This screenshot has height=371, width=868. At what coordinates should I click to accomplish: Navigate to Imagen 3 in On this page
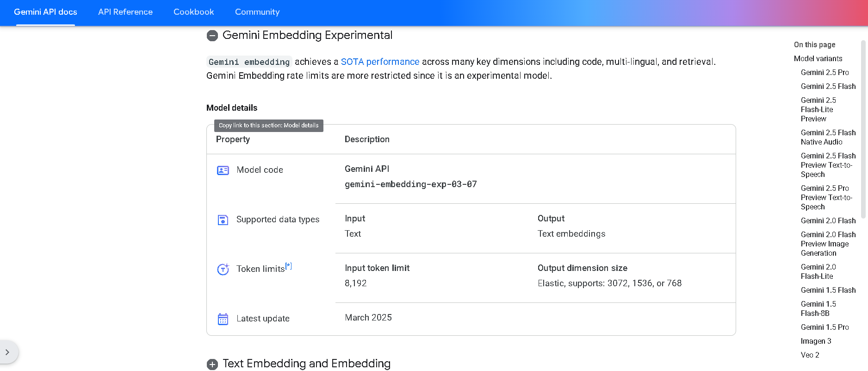point(816,341)
